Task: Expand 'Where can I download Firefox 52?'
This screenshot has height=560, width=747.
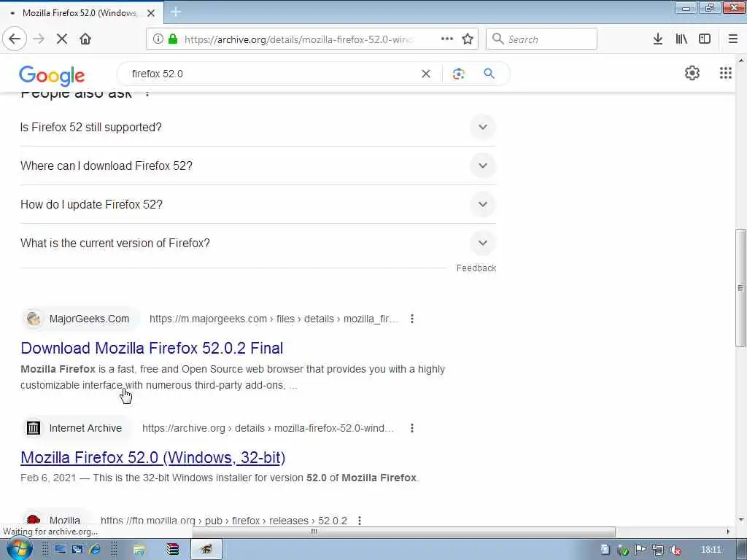Action: coord(258,166)
